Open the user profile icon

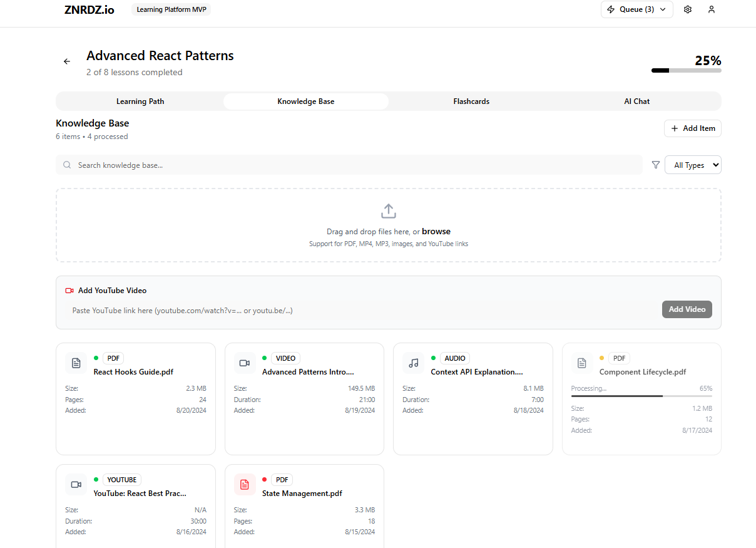[712, 9]
